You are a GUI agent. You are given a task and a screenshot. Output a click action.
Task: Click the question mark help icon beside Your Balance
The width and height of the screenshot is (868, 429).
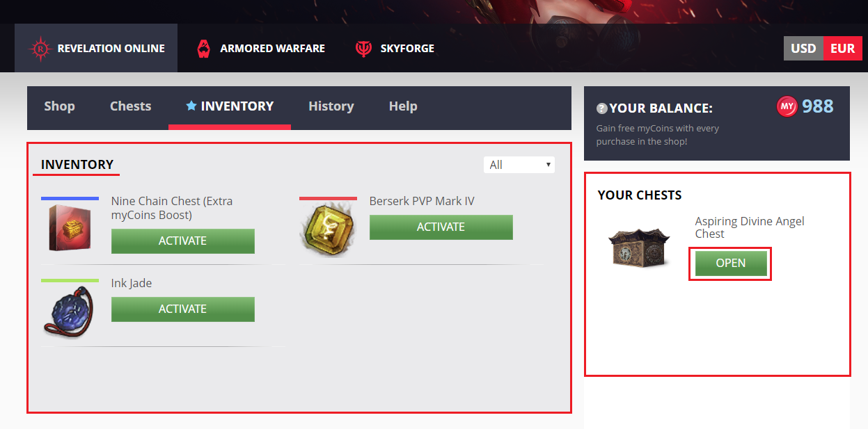coord(602,108)
